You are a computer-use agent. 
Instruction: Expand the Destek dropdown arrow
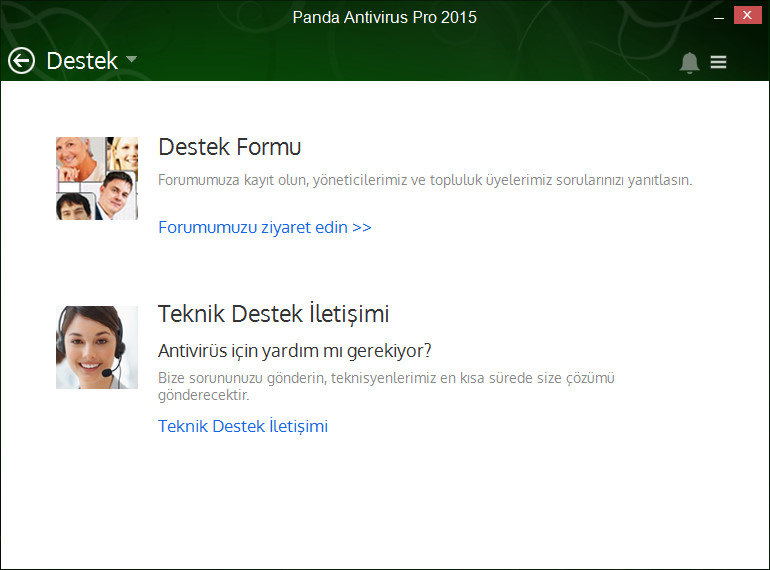(x=131, y=59)
